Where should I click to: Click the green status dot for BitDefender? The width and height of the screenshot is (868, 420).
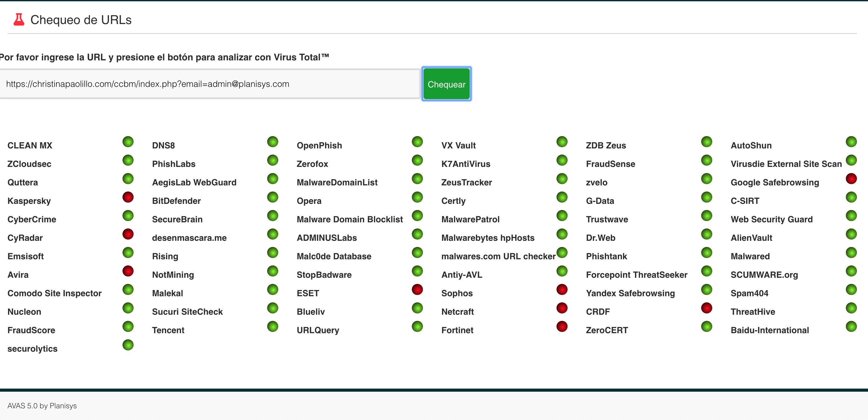[x=273, y=197]
